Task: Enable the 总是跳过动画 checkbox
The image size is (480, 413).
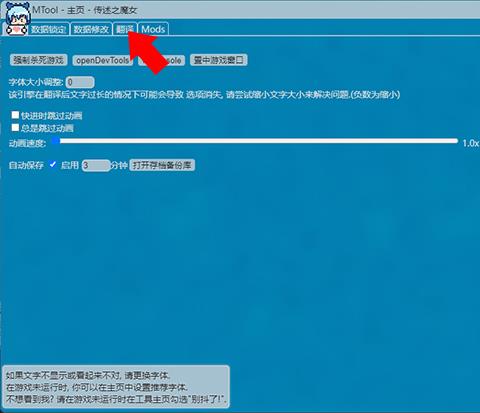Action: tap(15, 128)
